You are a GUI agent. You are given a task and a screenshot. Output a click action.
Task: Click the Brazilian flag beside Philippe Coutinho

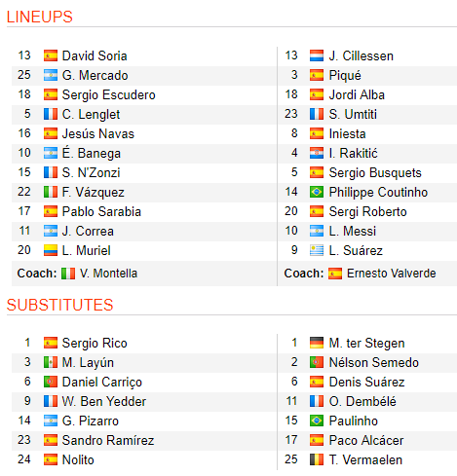(x=317, y=192)
